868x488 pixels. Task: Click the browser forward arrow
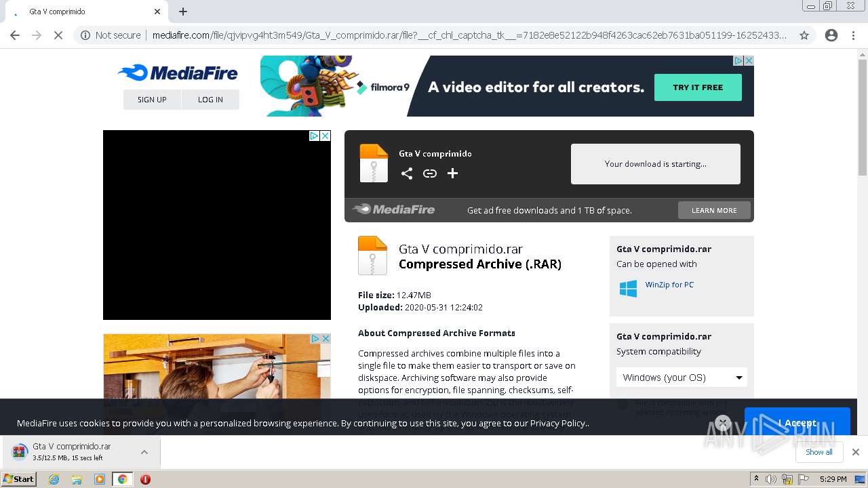pos(37,35)
